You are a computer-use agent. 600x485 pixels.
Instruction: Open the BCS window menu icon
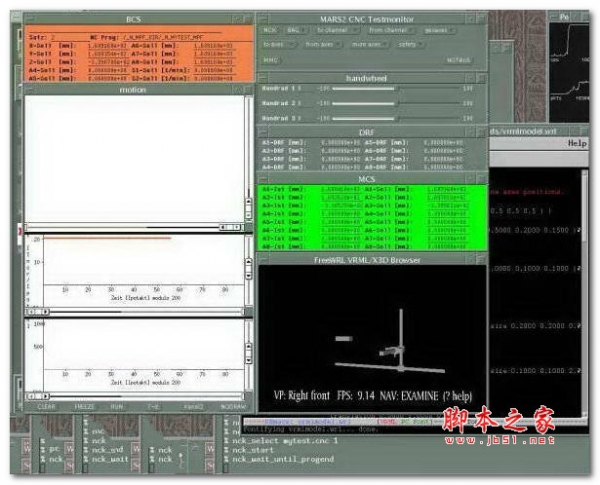[x=29, y=19]
